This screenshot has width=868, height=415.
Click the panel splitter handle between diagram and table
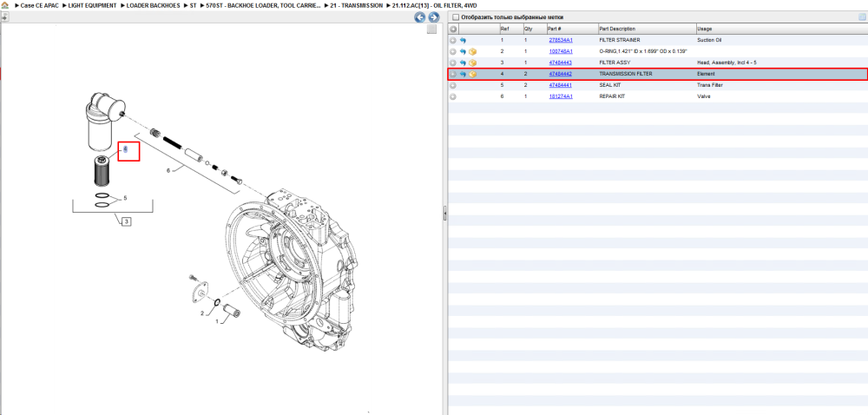coord(444,214)
